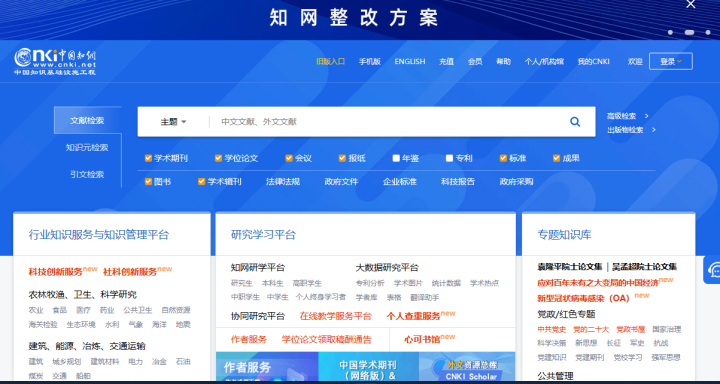720x384 pixels.
Task: Open 公共卫生 industry link
Action: [138, 310]
